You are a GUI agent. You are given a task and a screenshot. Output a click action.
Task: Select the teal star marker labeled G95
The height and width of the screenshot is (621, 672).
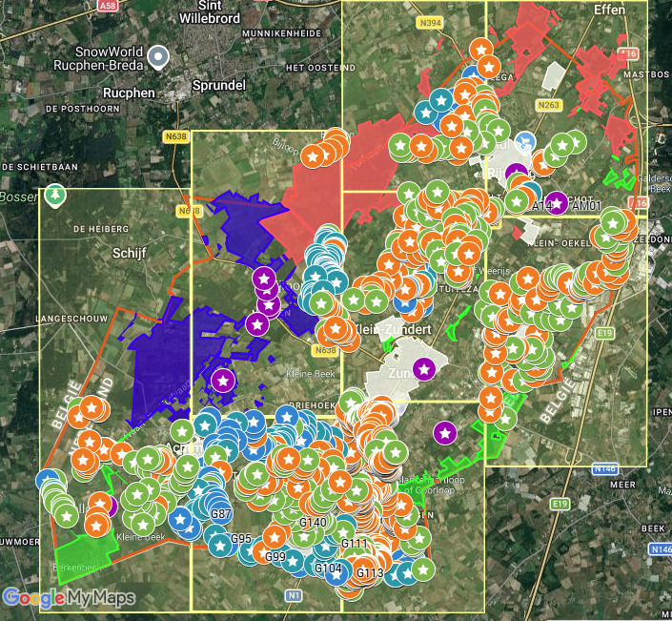tap(221, 546)
